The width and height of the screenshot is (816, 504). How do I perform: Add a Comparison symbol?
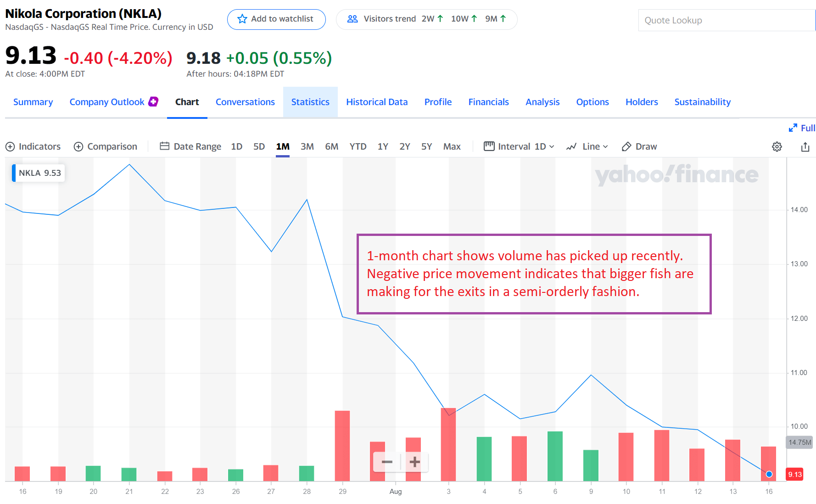click(x=106, y=146)
